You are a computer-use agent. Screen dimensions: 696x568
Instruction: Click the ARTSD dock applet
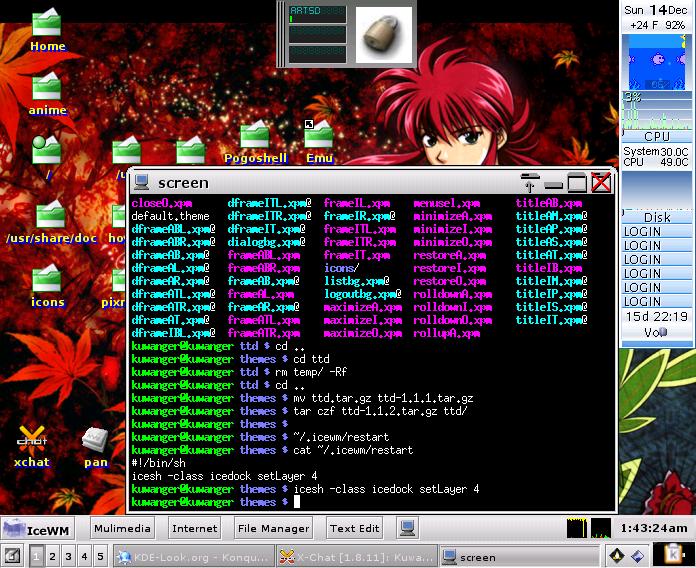317,14
